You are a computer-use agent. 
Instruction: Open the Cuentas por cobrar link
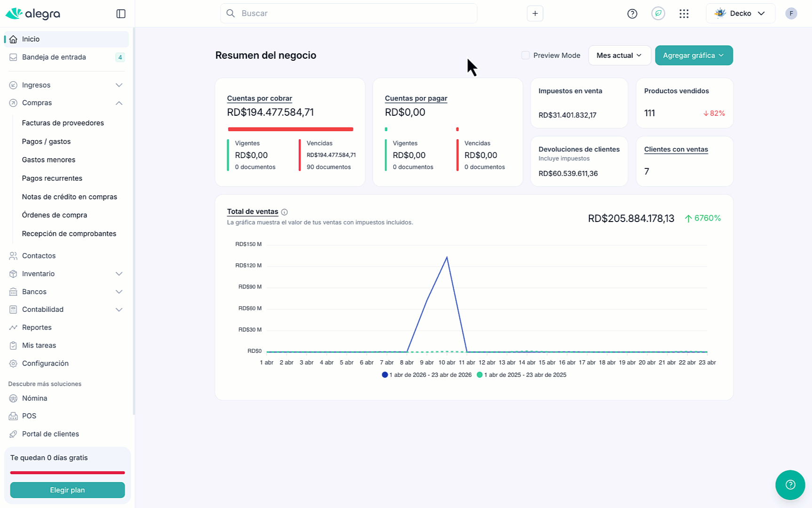click(x=260, y=98)
